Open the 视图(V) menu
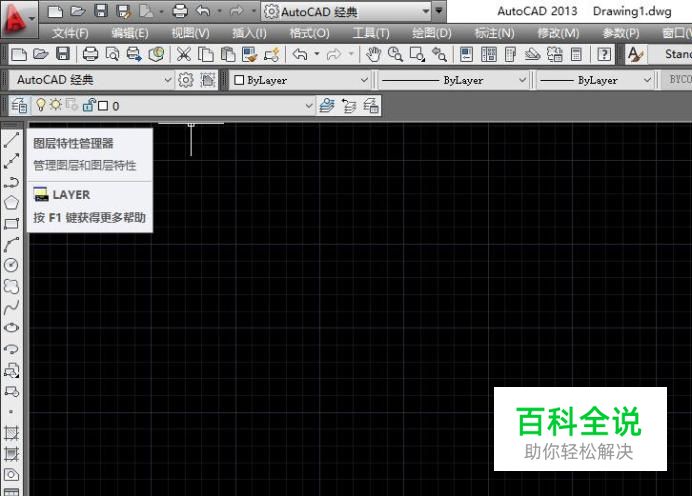 190,33
